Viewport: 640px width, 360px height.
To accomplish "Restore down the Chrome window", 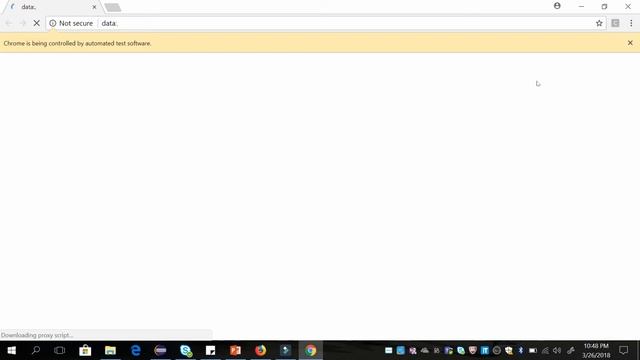I will (x=604, y=7).
